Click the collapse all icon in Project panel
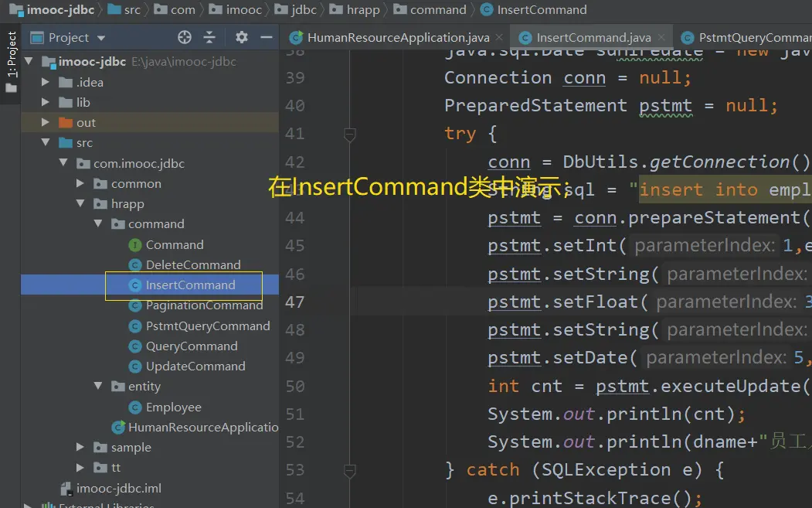 click(209, 37)
